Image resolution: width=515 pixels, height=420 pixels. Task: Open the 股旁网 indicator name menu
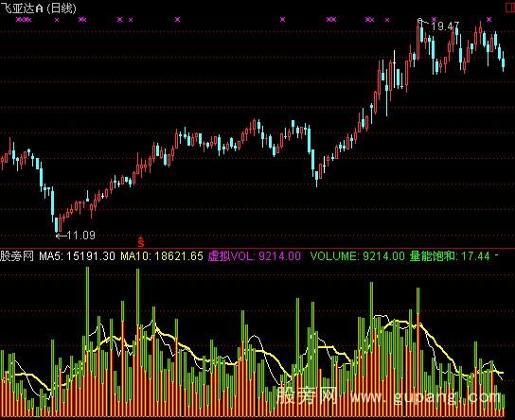pos(17,256)
